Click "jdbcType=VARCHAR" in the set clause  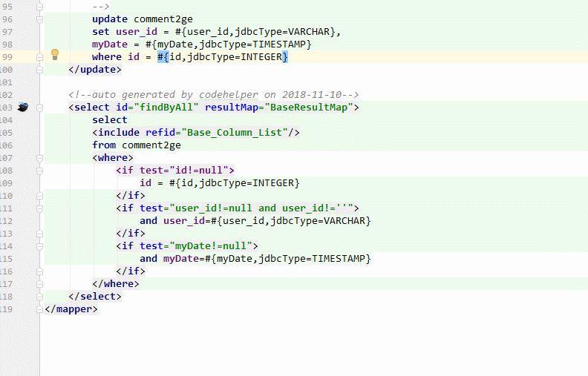click(282, 32)
